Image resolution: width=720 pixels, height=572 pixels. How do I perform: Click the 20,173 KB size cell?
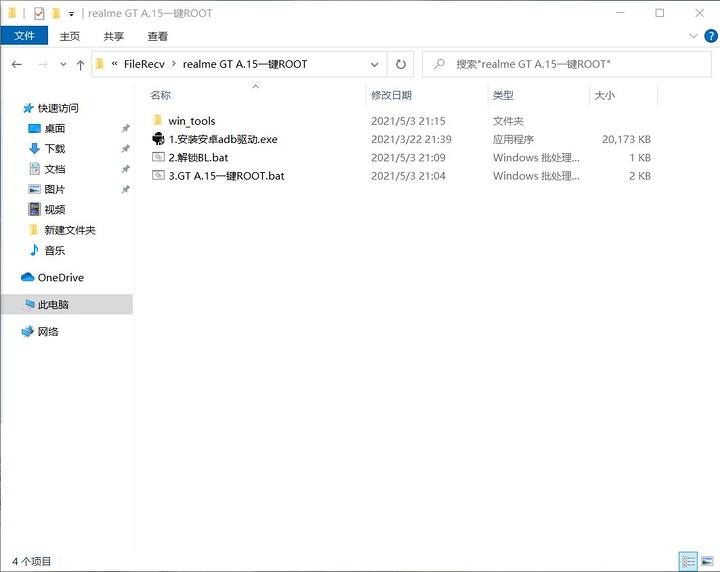pos(626,139)
